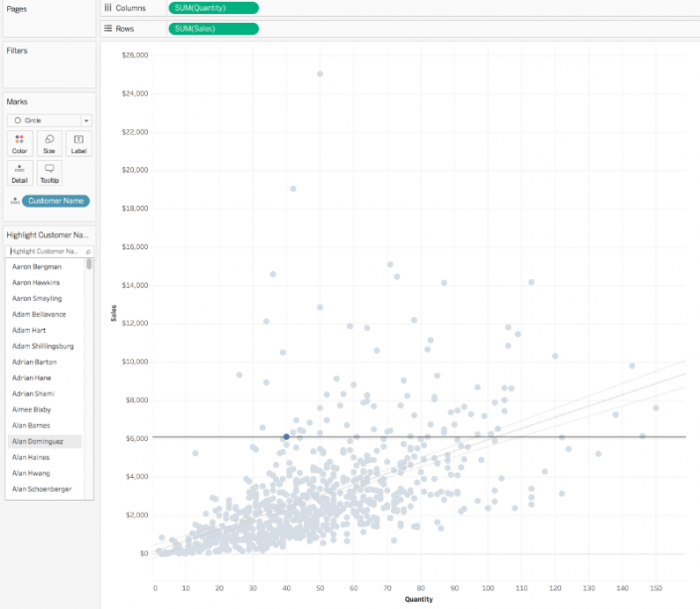Select the SUM(Quantity) pill on Columns
This screenshot has width=700, height=609.
pos(213,8)
